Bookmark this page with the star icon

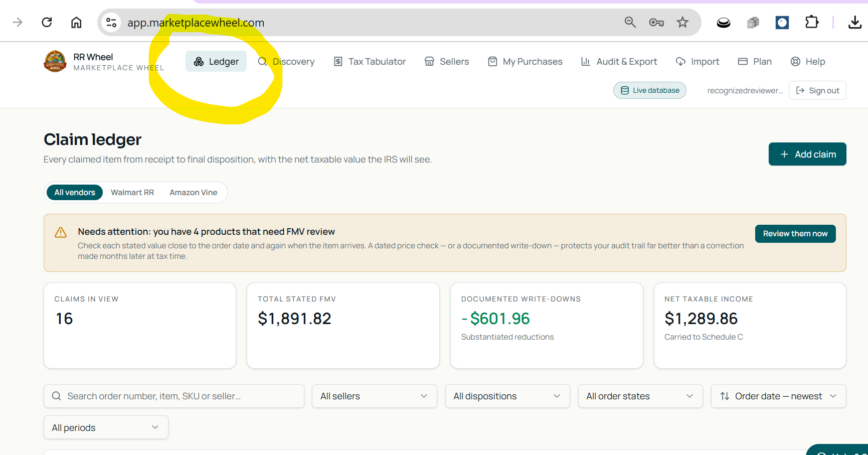point(682,22)
